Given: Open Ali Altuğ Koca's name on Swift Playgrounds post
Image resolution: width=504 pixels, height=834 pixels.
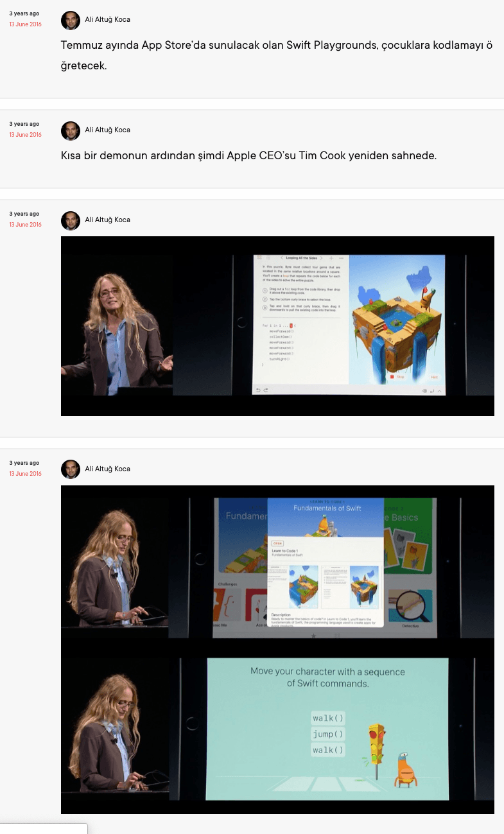Looking at the screenshot, I should click(107, 20).
